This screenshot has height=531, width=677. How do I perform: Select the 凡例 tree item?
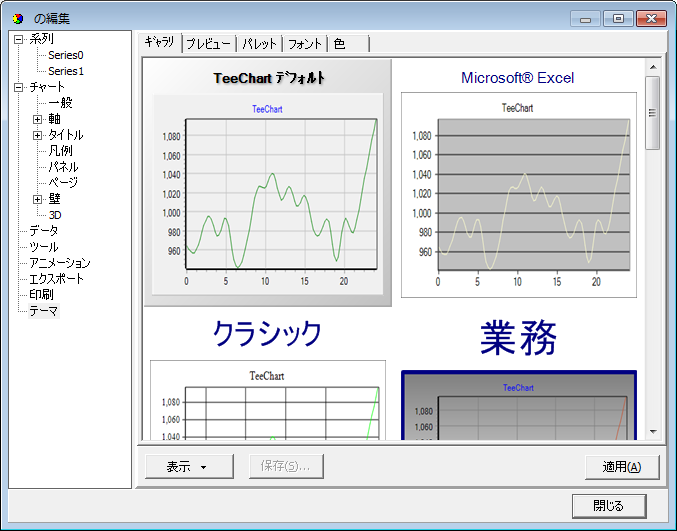coord(62,151)
